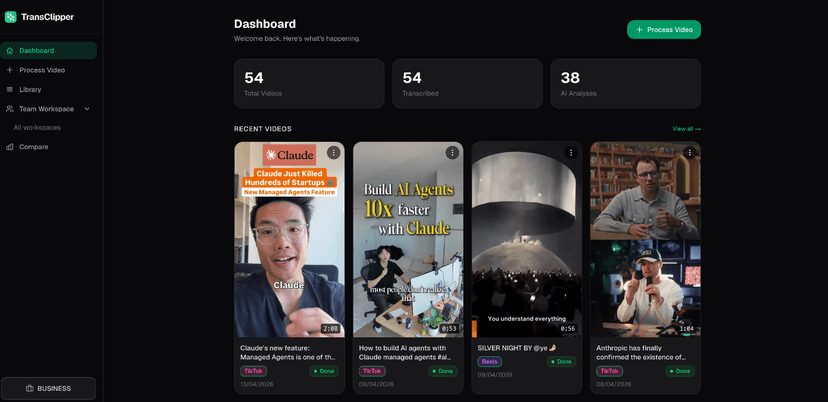Screen dimensions: 828x402
Task: Click the date 13/04/2026
Action: [257, 384]
